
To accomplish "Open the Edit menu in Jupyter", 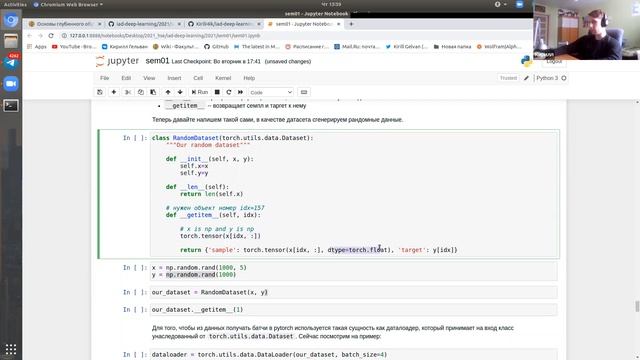I will 126,78.
